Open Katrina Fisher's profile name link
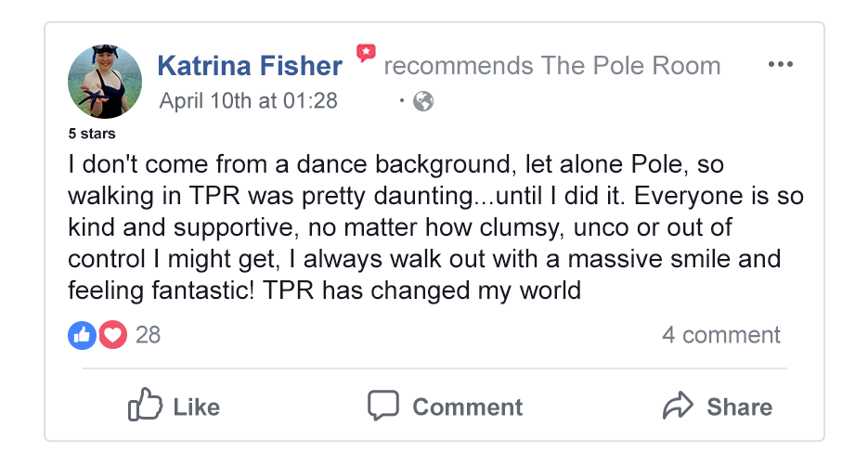The image size is (868, 465). pos(250,66)
